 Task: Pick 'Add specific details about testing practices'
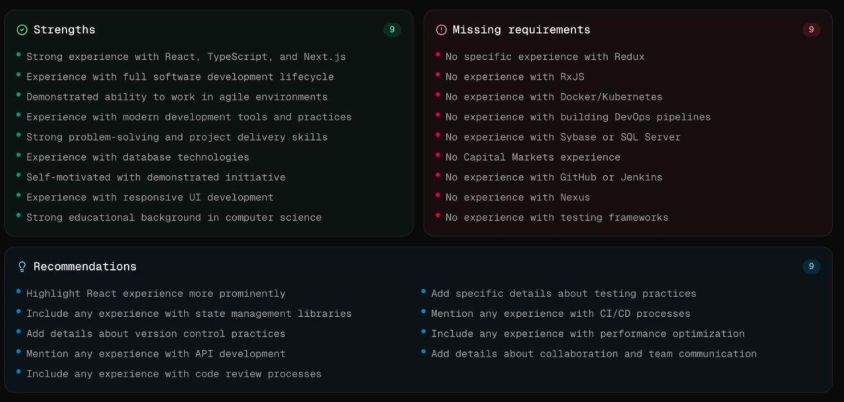(564, 294)
